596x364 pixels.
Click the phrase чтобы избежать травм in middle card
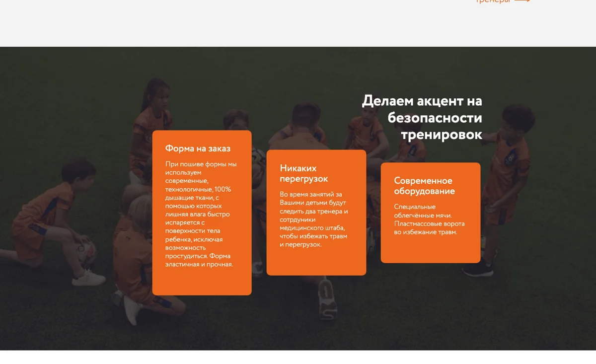313,236
